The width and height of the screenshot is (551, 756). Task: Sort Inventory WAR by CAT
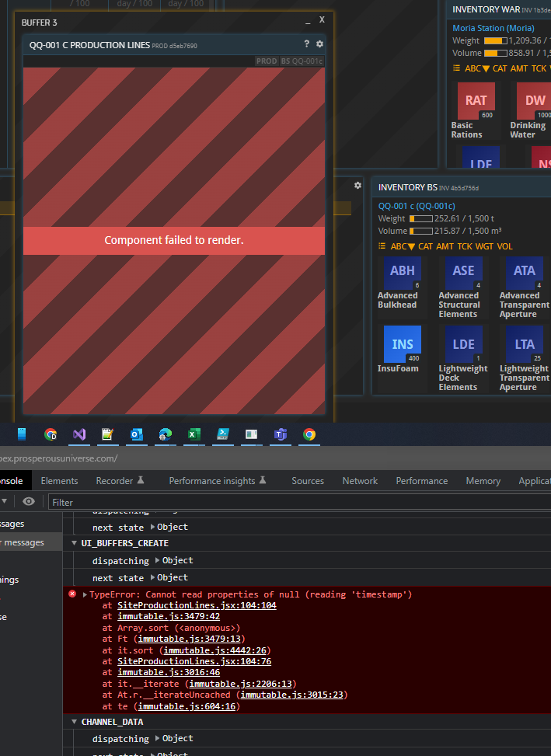point(500,68)
